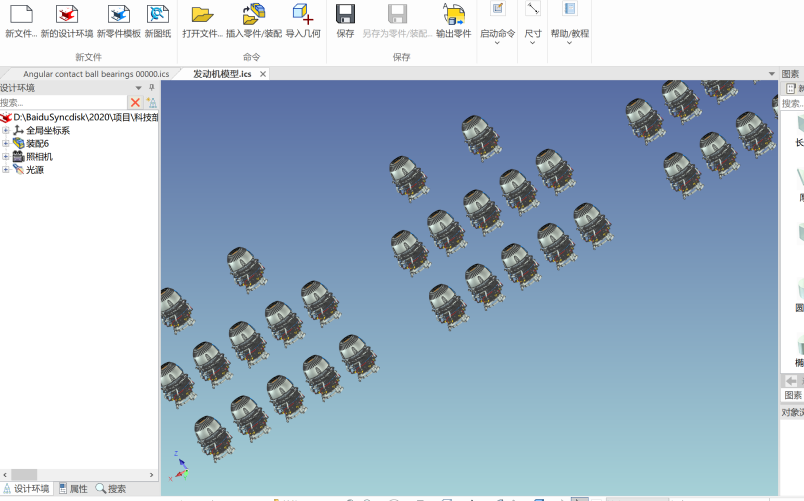This screenshot has height=501, width=804.
Task: Expand the 装配6 assembly node
Action: pyautogui.click(x=6, y=143)
